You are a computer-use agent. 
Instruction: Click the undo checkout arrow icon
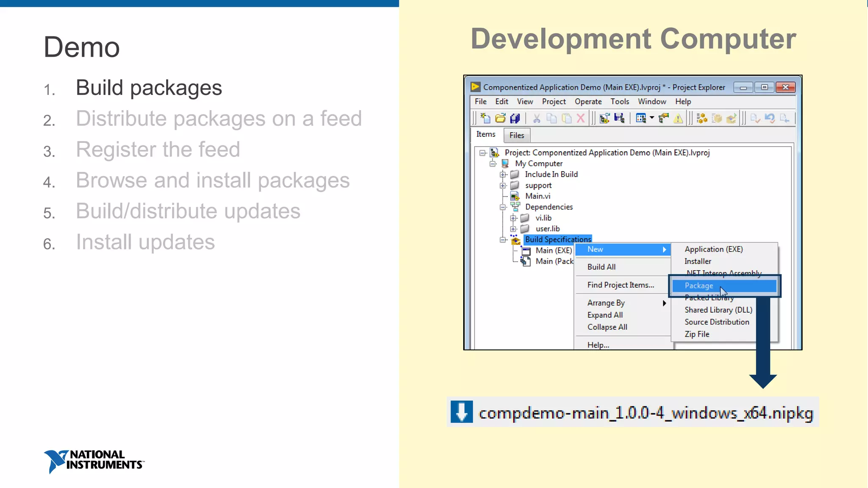pyautogui.click(x=770, y=118)
